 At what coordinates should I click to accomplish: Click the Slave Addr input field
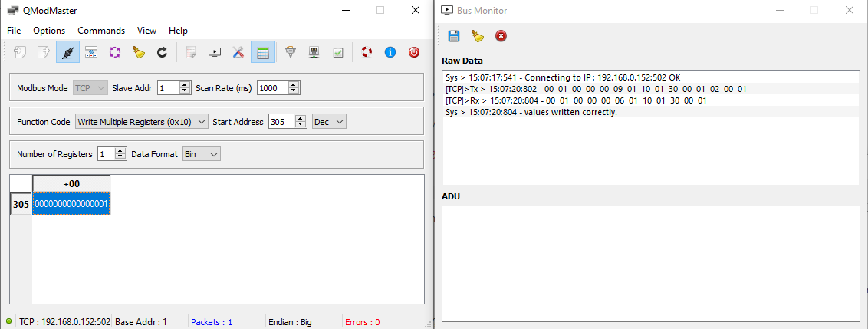(x=168, y=87)
